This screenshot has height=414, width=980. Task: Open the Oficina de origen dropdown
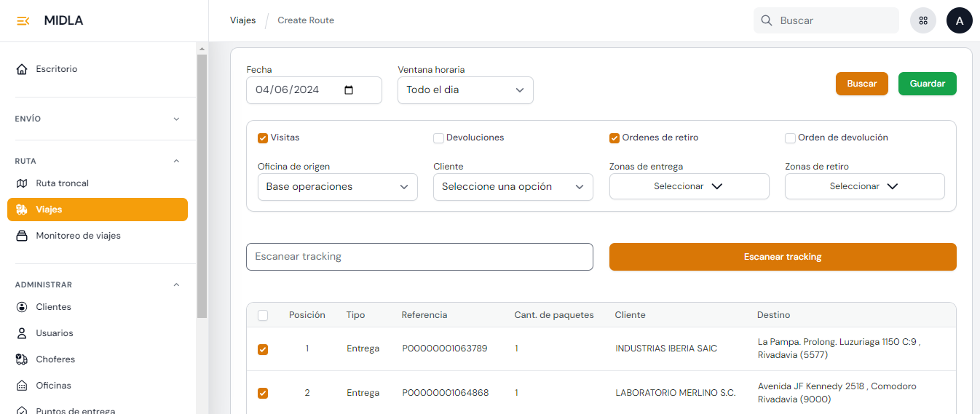[337, 187]
